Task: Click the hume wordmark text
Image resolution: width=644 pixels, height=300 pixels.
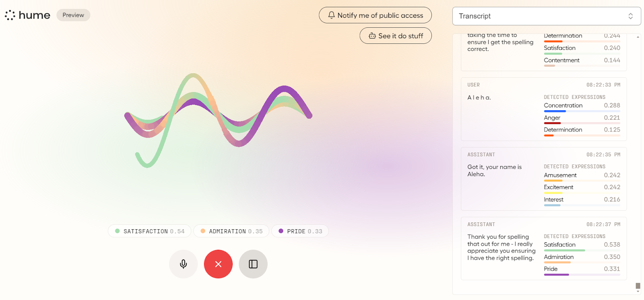Action: tap(35, 15)
